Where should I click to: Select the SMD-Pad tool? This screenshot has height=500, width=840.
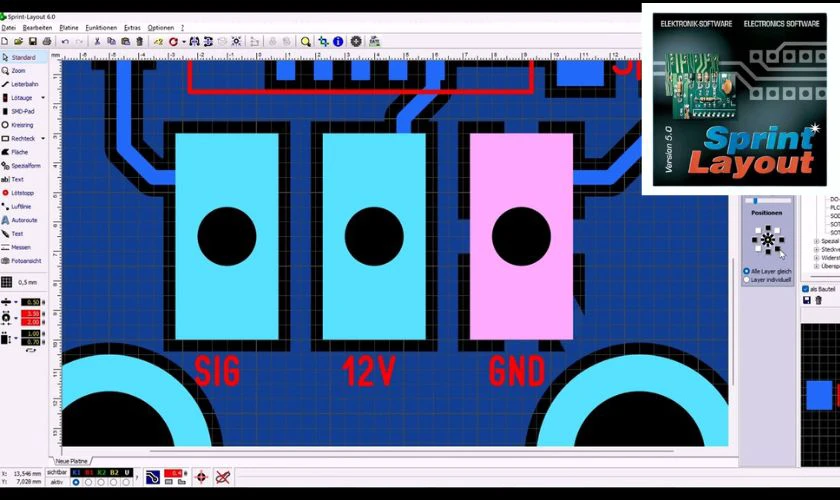(x=24, y=111)
